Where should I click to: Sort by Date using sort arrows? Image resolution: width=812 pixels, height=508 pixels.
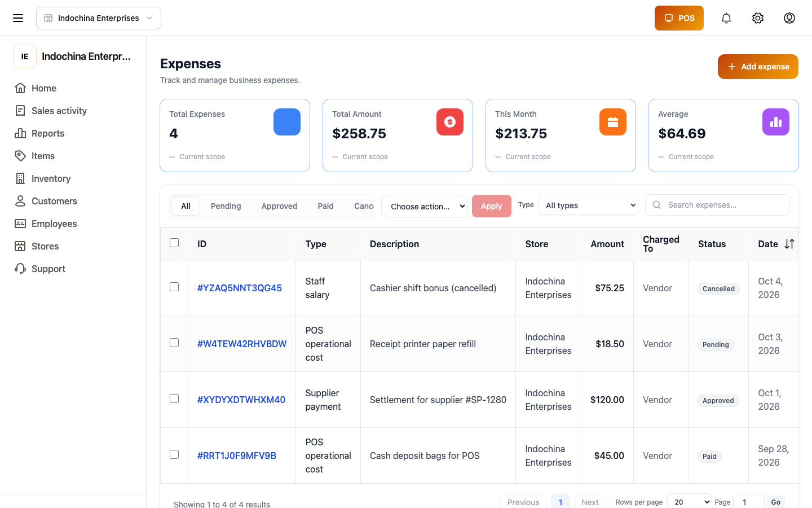click(789, 244)
